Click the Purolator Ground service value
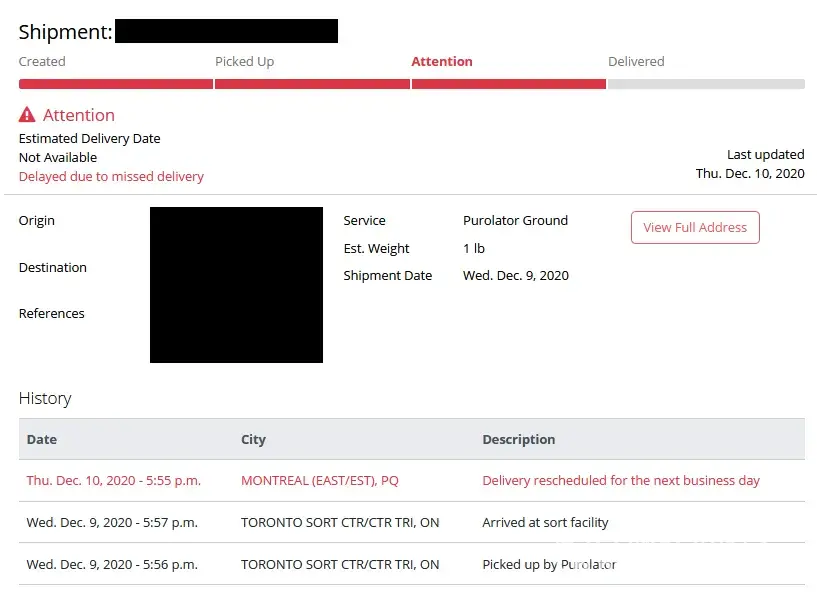This screenshot has height=595, width=817. click(x=515, y=220)
